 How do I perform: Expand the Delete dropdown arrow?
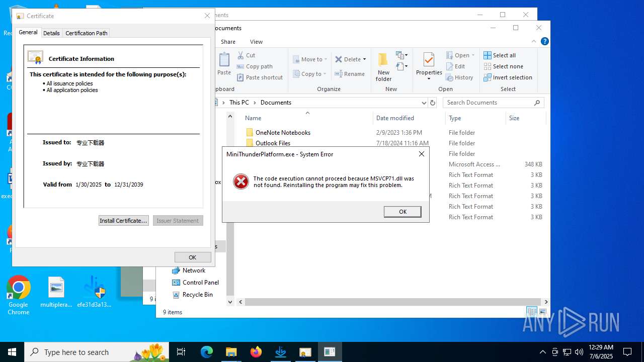pos(364,59)
